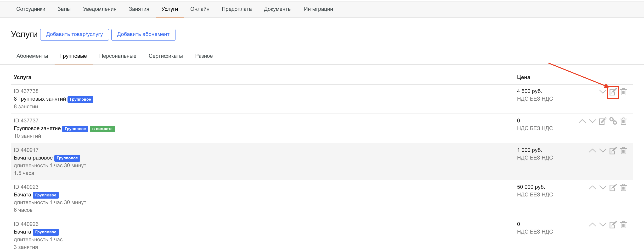The height and width of the screenshot is (252, 644).
Task: Click the Добавить абонемент button
Action: [x=143, y=34]
